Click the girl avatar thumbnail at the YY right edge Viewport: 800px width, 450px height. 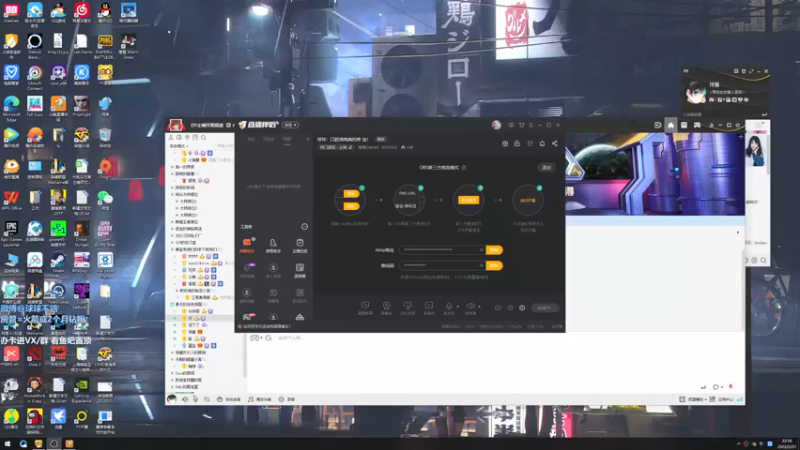click(755, 151)
